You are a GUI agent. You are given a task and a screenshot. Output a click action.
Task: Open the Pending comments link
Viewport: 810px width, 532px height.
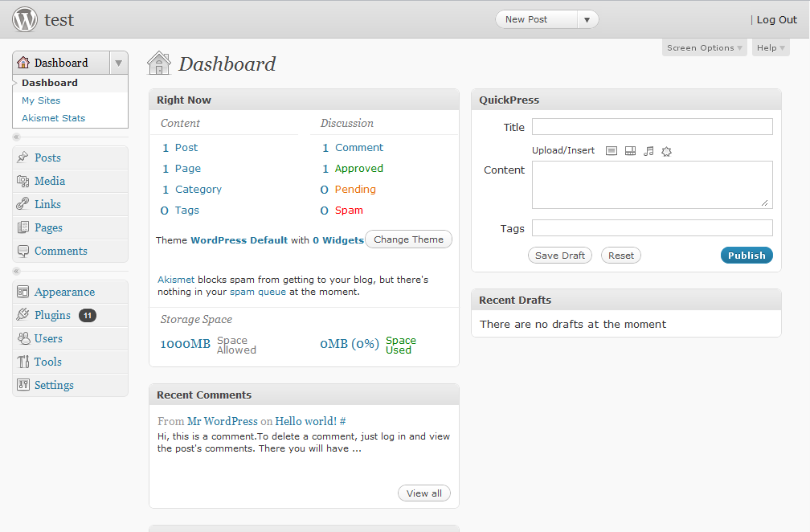click(x=355, y=190)
